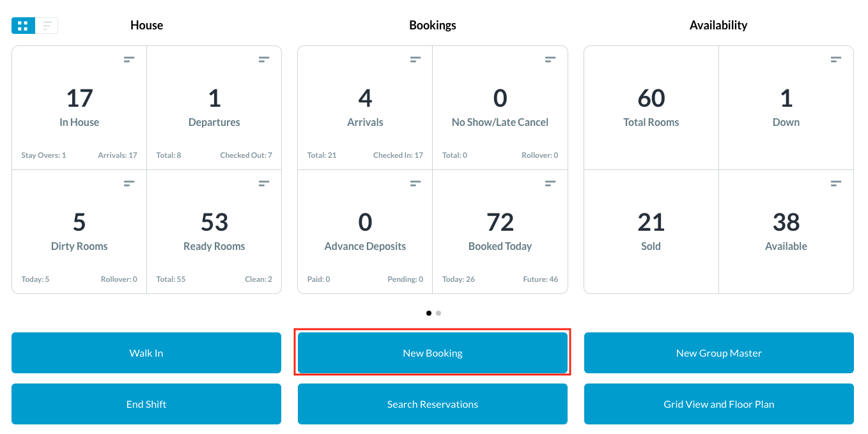This screenshot has width=868, height=434.
Task: Open Dirty Rooms tile detail icon
Action: [129, 183]
